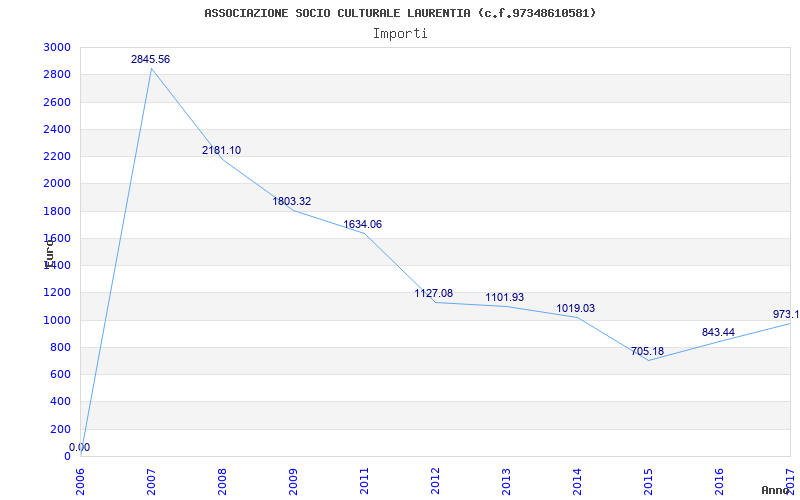Click the 1000 y-axis tick label

pyautogui.click(x=57, y=320)
